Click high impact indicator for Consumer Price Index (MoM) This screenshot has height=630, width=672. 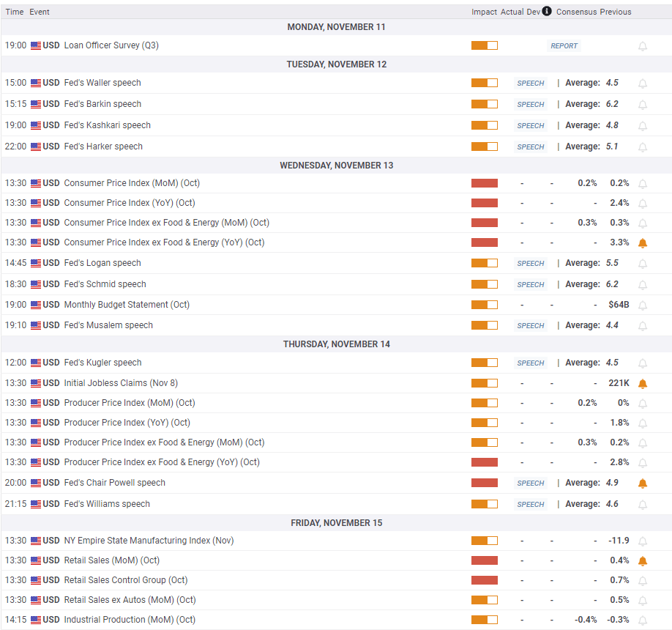pyautogui.click(x=485, y=183)
